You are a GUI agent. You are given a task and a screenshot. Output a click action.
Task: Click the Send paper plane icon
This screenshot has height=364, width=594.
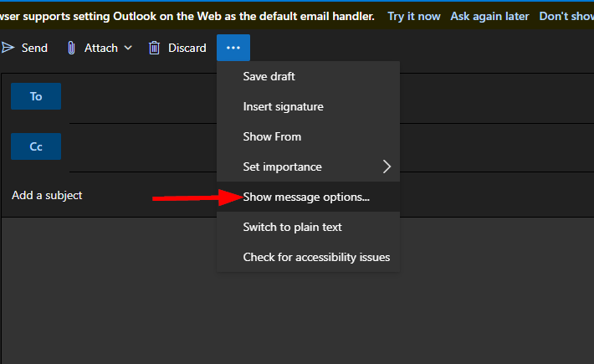pyautogui.click(x=8, y=48)
